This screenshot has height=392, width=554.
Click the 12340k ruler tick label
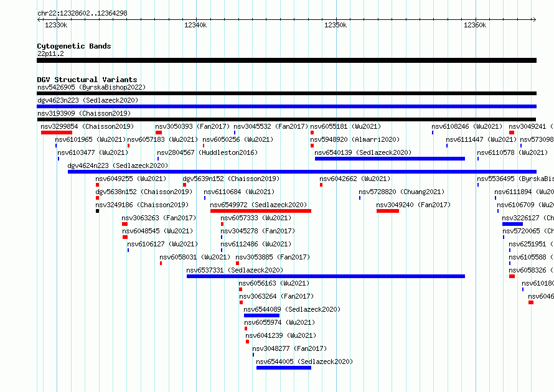(x=195, y=25)
